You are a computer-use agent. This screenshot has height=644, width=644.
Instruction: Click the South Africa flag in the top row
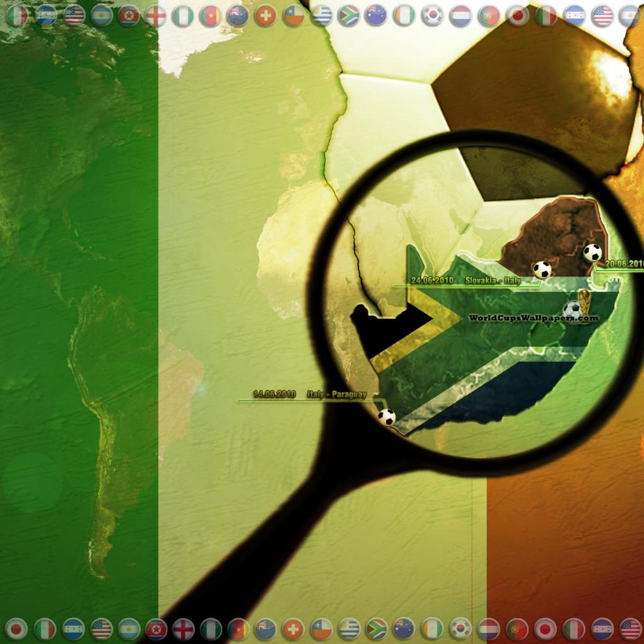[348, 16]
